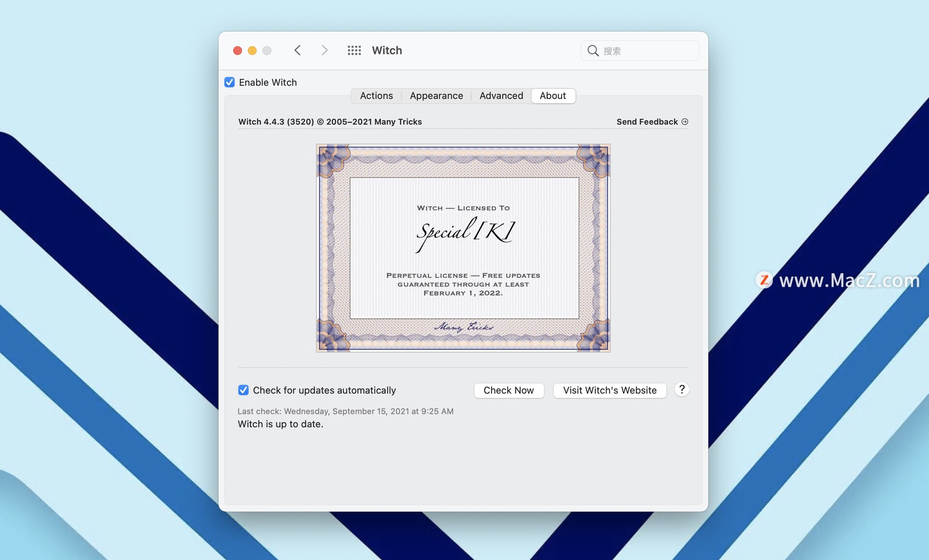Click the search input field

coord(639,50)
